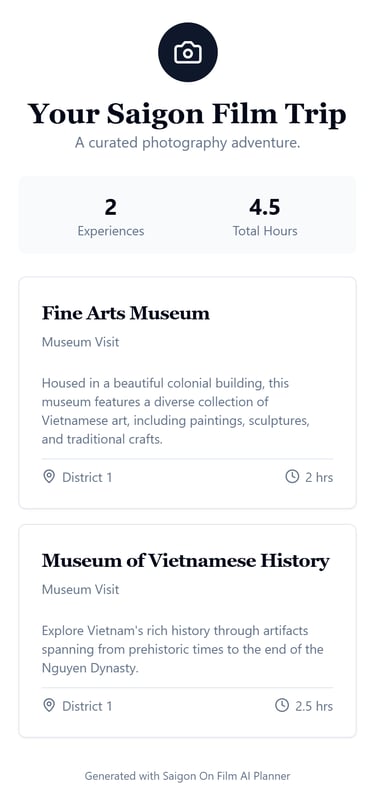
Task: Open the Museum of Vietnamese History title
Action: 185,561
